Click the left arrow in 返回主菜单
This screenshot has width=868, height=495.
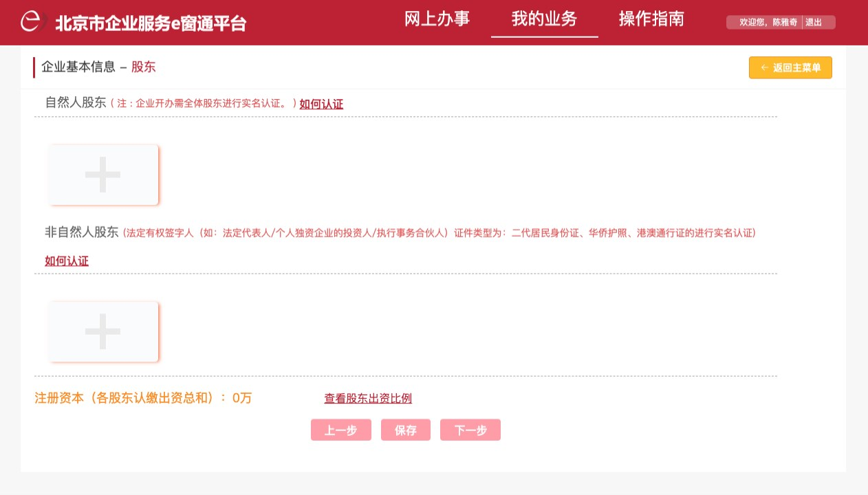(764, 68)
